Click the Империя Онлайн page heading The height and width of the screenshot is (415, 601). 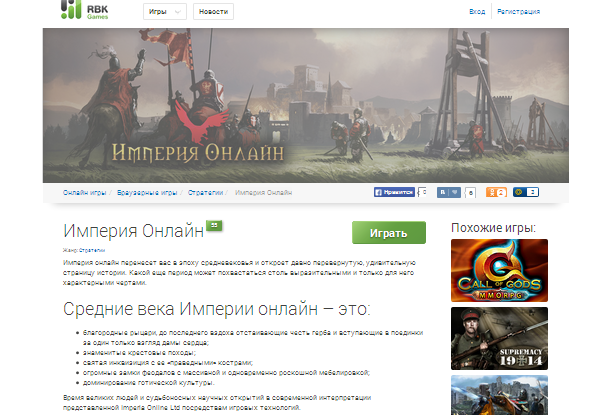133,231
